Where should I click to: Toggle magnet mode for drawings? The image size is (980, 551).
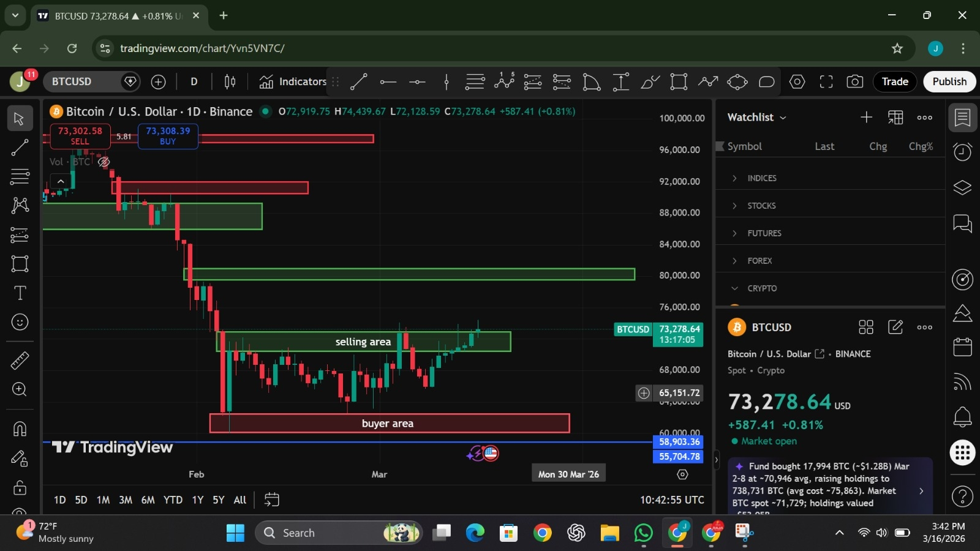pos(20,429)
